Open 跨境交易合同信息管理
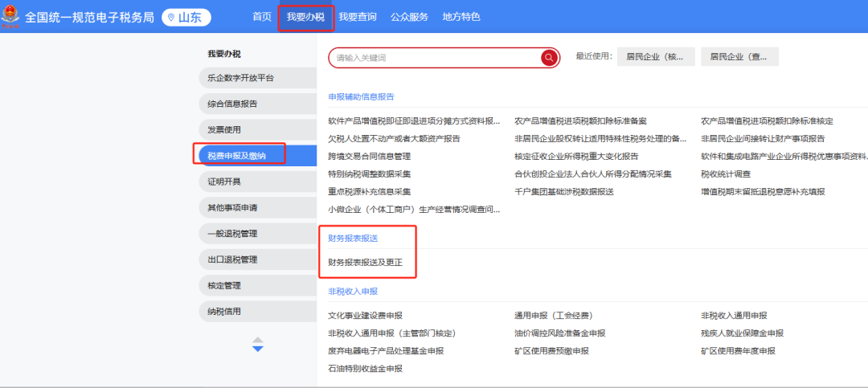This screenshot has width=868, height=388. point(369,156)
